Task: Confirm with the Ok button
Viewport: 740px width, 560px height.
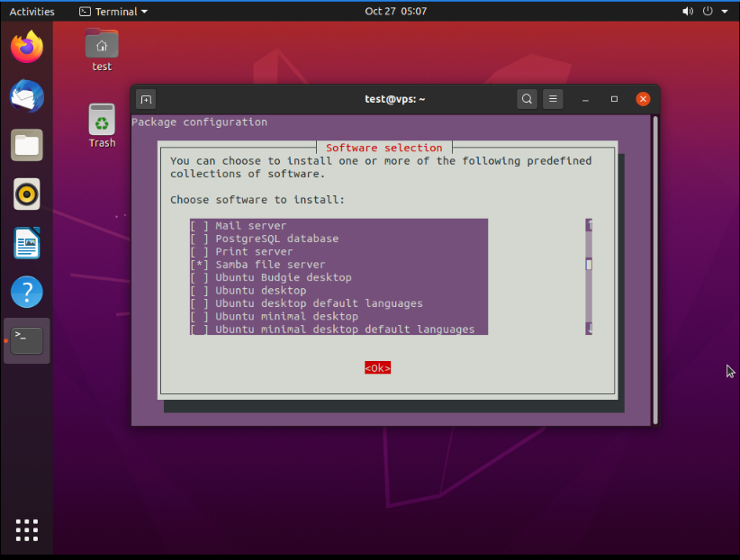Action: (377, 368)
